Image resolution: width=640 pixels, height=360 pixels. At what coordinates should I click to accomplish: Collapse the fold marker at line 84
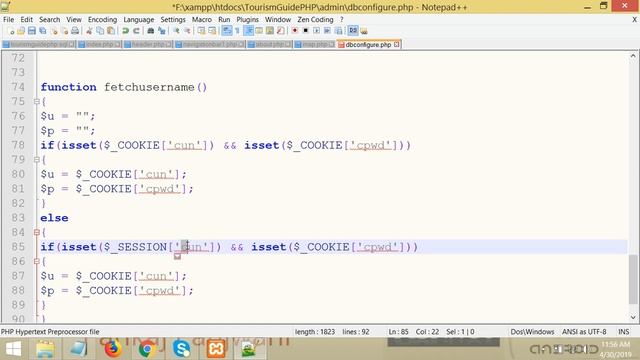[x=36, y=232]
